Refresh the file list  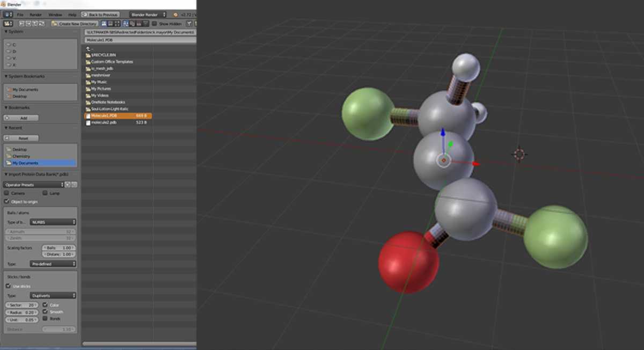42,24
